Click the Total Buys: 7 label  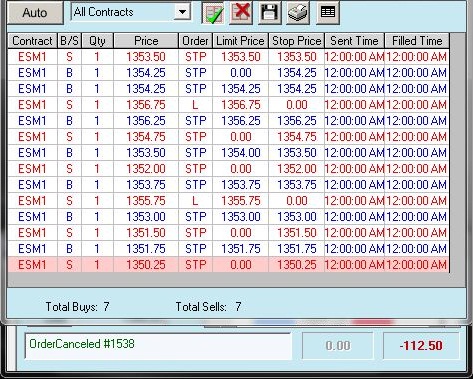pyautogui.click(x=77, y=307)
